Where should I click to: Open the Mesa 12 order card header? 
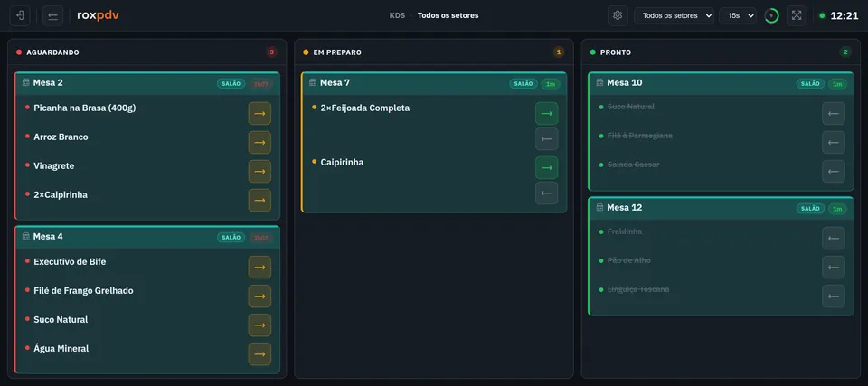point(722,208)
